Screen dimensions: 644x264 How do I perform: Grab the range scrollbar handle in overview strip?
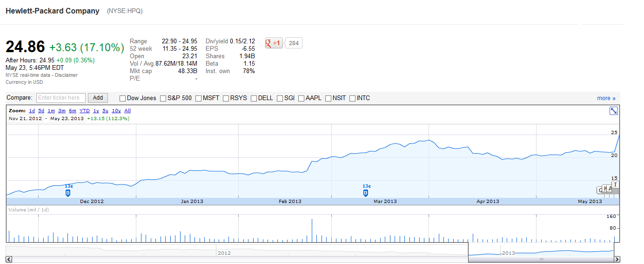pos(541,259)
